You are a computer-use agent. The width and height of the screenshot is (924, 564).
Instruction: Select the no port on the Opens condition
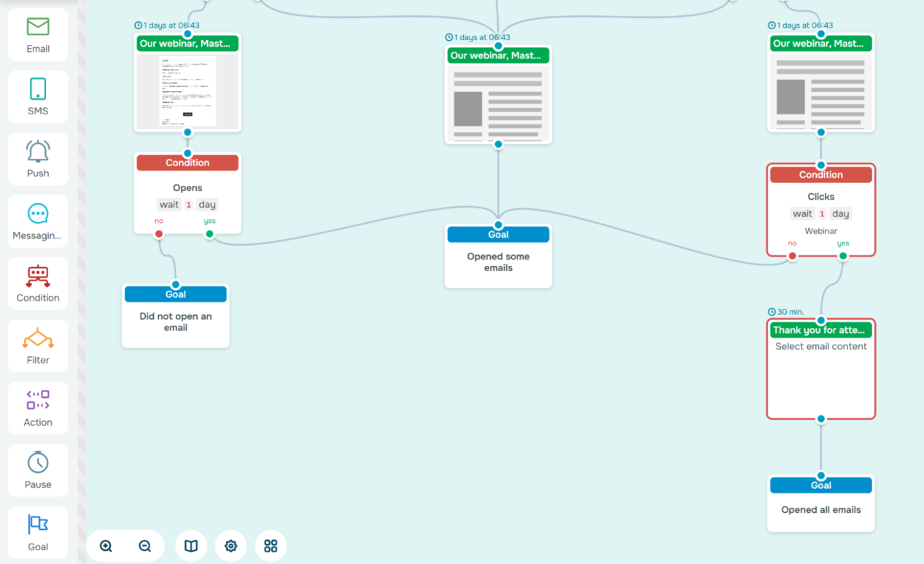pos(158,232)
